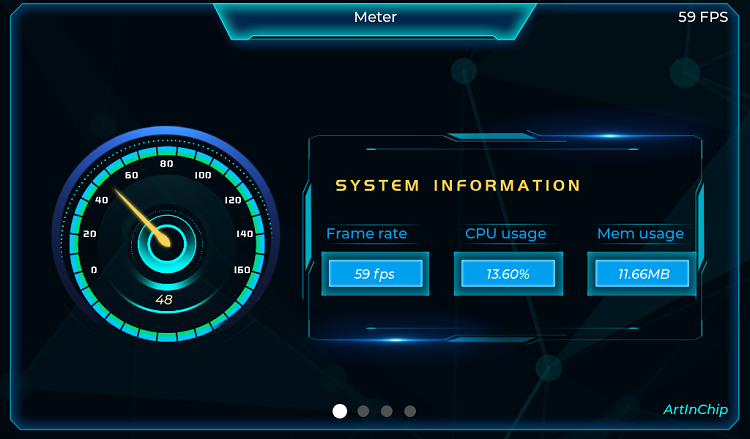Select the first page indicator dot
The image size is (750, 439).
pos(340,411)
